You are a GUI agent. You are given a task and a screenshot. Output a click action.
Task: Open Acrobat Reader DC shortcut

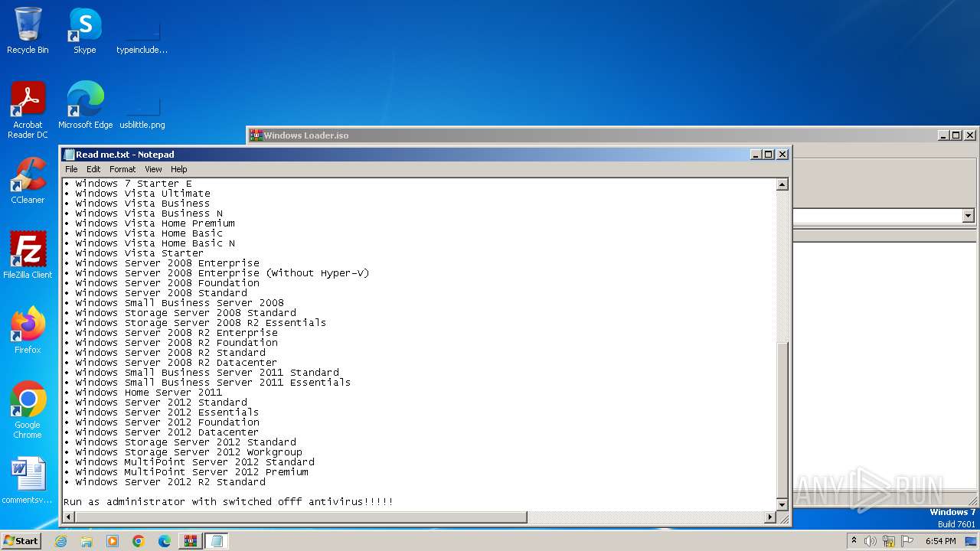pos(28,110)
